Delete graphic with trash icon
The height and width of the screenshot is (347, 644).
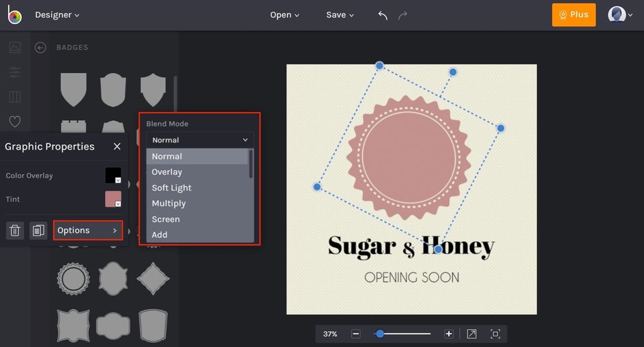tap(15, 230)
